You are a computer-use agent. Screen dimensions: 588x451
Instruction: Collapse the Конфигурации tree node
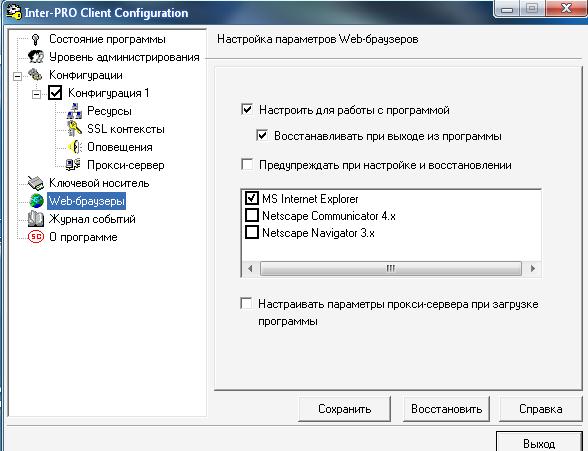coord(17,76)
